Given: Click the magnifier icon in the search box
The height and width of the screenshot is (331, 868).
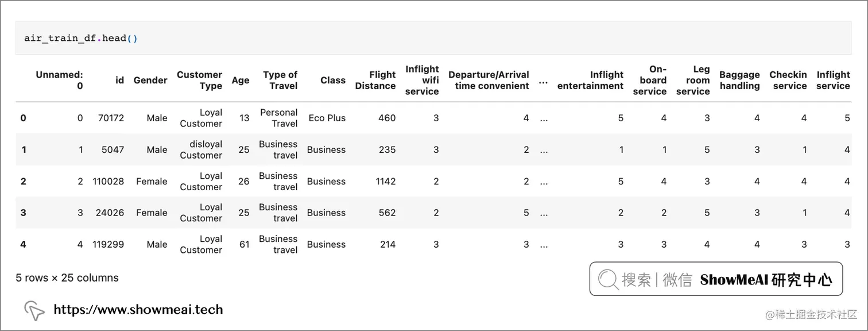Looking at the screenshot, I should [609, 279].
